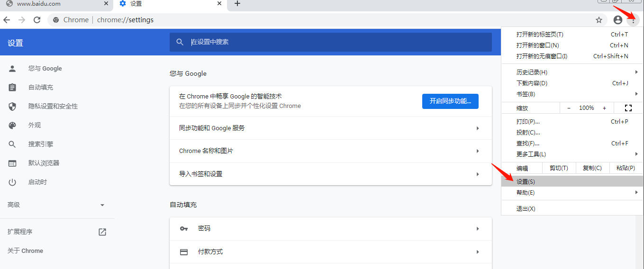
Task: Decrease zoom with the minus button
Action: (x=569, y=108)
